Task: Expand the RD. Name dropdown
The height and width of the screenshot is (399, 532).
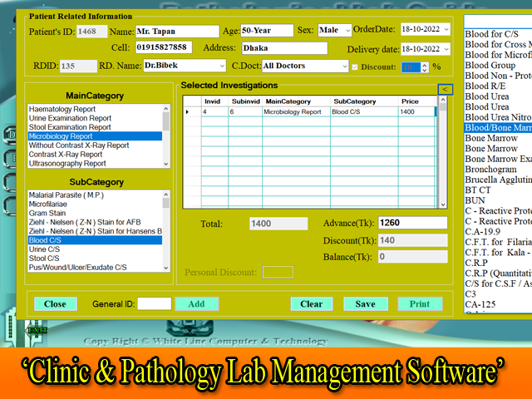Action: [x=219, y=66]
